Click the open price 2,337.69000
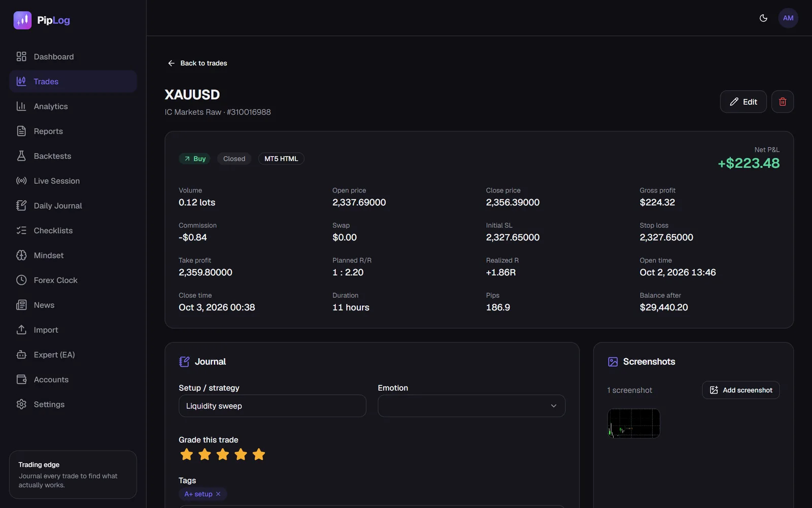Image resolution: width=812 pixels, height=508 pixels. click(359, 202)
